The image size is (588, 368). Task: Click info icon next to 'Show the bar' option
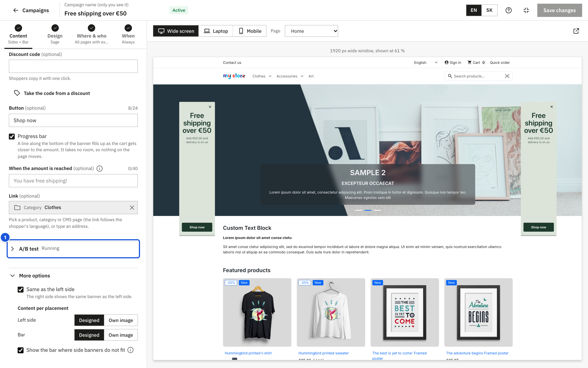point(130,350)
